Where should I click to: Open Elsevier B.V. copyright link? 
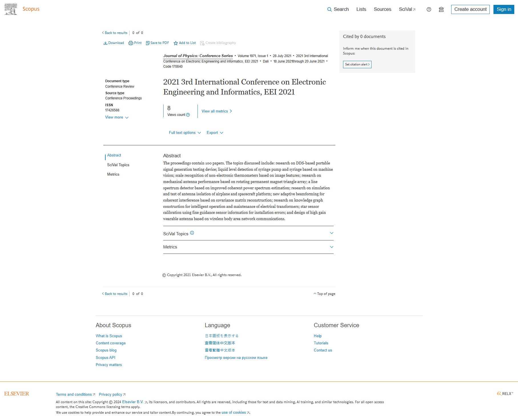click(135, 402)
